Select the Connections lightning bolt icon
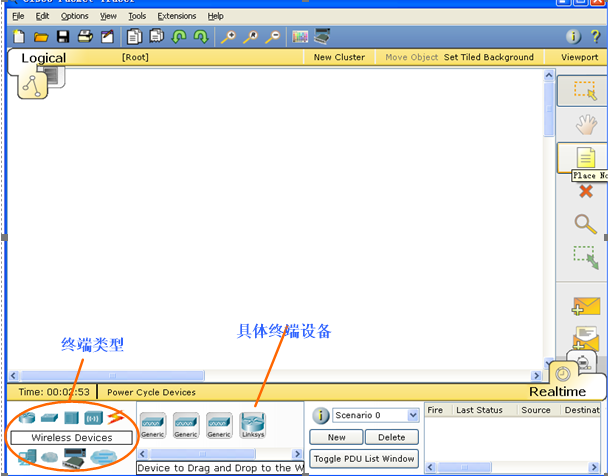The image size is (608, 476). point(115,418)
